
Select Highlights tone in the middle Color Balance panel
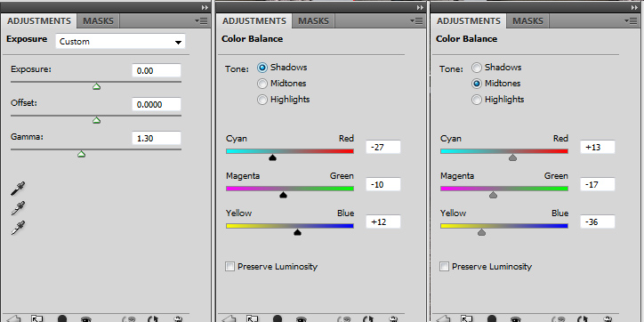[x=262, y=100]
